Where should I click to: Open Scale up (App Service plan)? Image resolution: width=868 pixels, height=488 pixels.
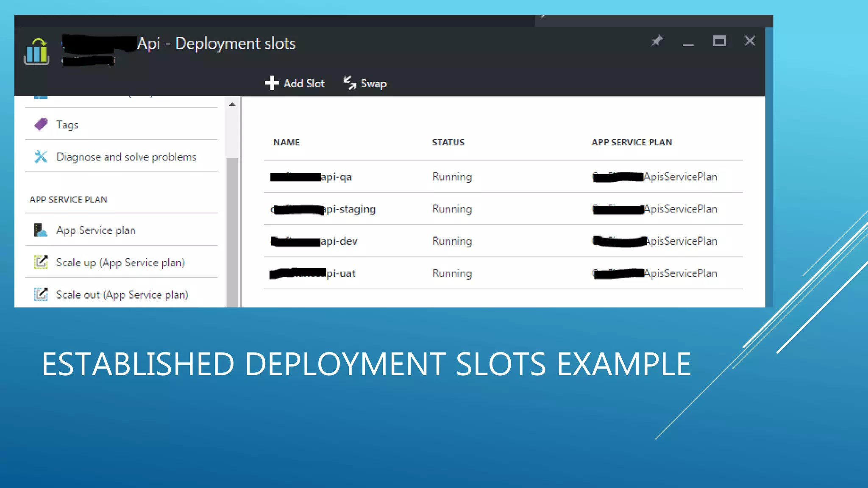(x=121, y=262)
